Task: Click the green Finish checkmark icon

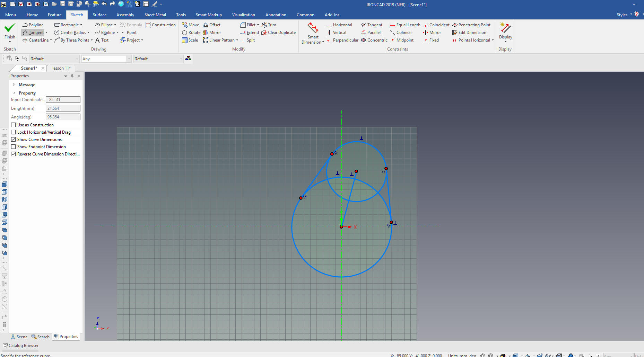Action: [x=10, y=28]
